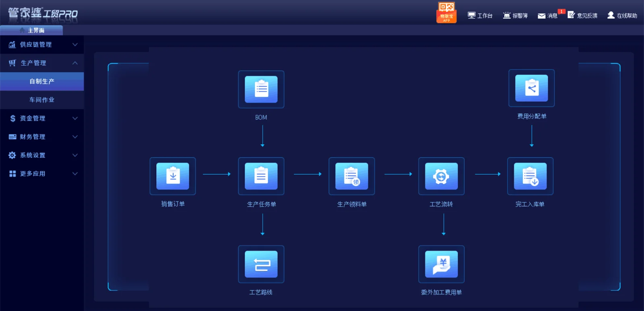Open the 生产任务单 production task icon
Screen dimensions: 644x311
coord(261,176)
